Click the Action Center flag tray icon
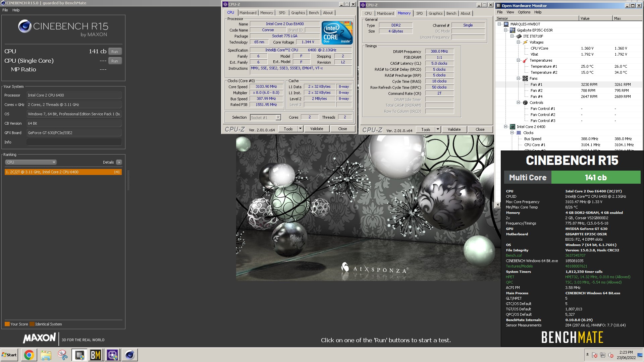This screenshot has width=644, height=362. 595,355
